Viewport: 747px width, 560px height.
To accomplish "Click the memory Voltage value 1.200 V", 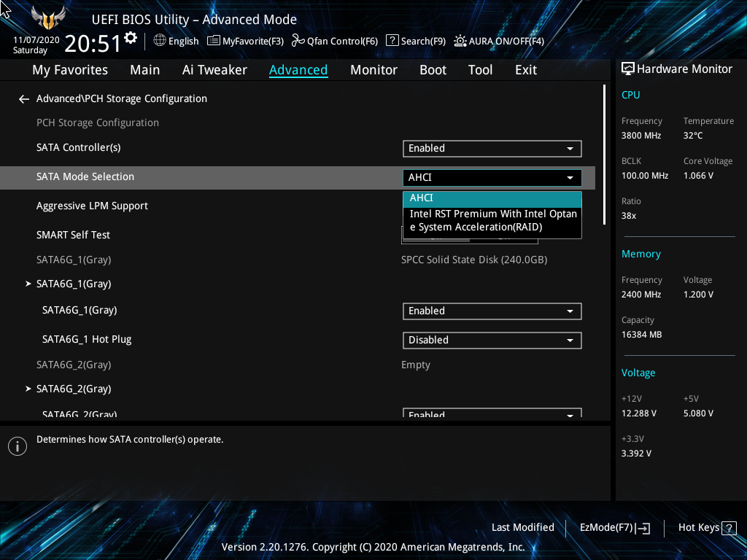I will point(698,295).
